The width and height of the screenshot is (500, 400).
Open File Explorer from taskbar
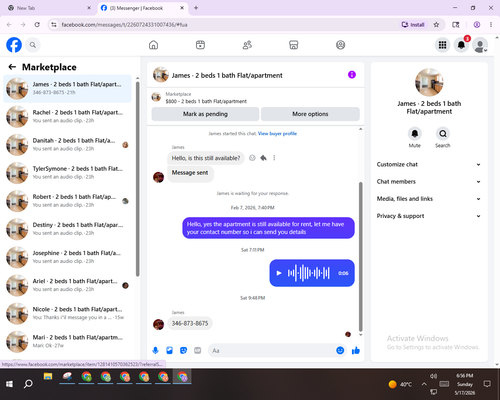point(48,377)
